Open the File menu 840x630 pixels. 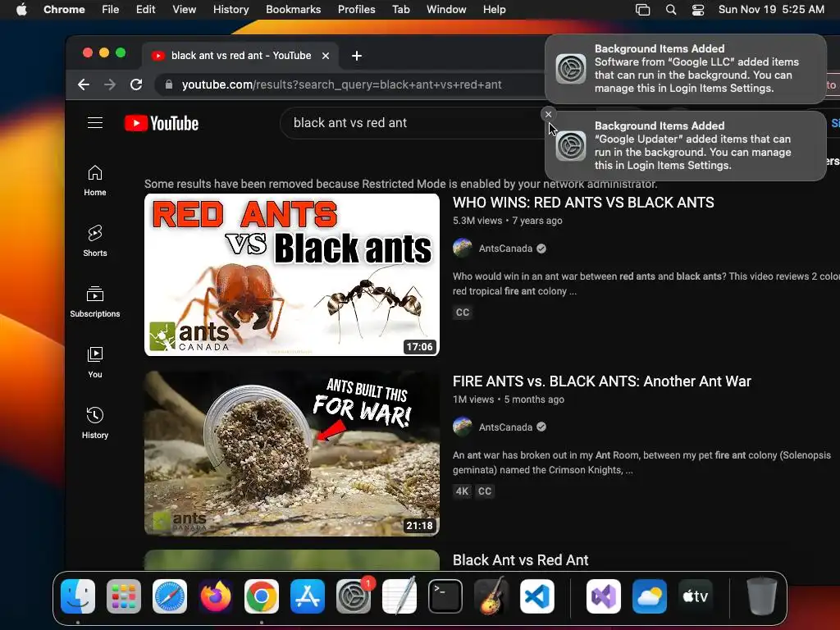tap(111, 10)
